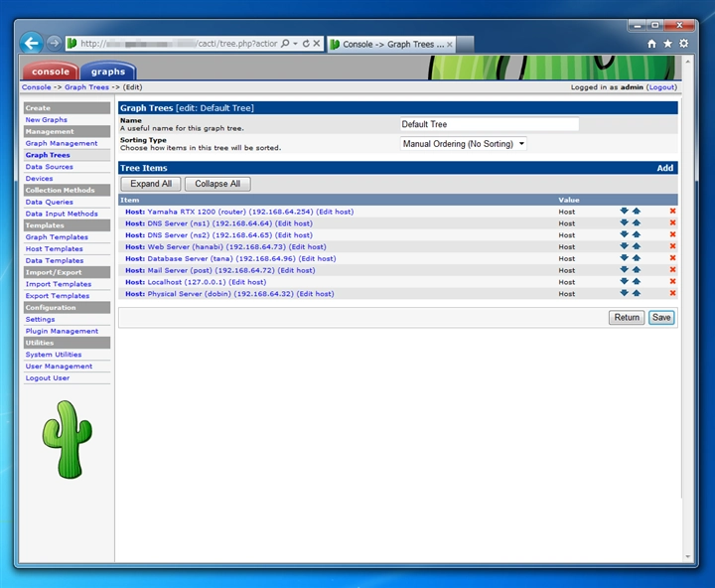Click the tree Name input field
The height and width of the screenshot is (588, 715).
pyautogui.click(x=490, y=124)
